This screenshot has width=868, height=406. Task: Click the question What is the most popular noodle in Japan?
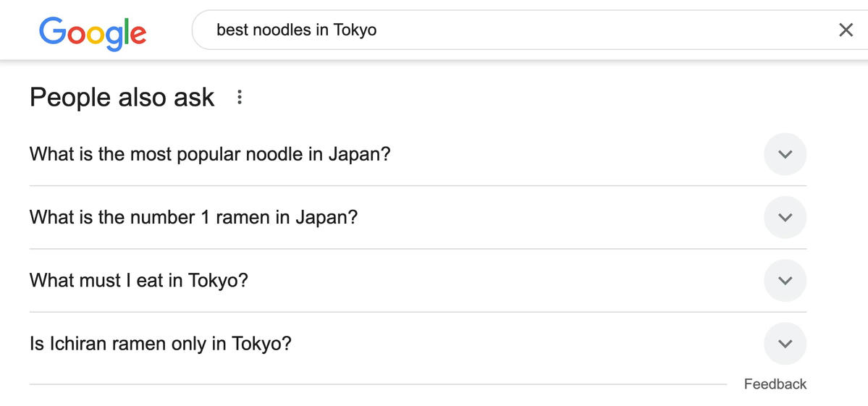[210, 153]
